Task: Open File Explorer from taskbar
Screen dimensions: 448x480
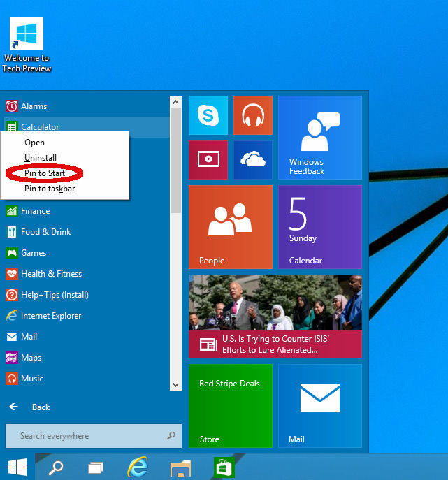Action: 181,467
